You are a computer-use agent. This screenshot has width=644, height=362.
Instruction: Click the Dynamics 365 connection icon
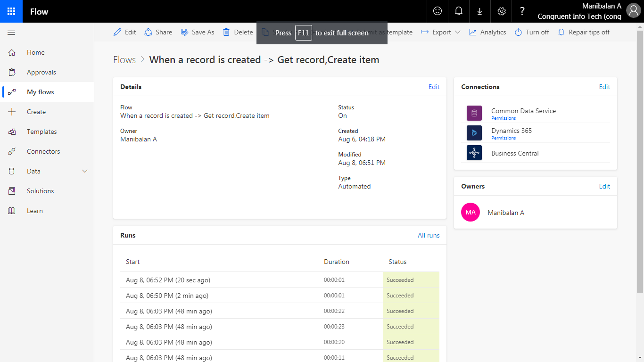(x=474, y=133)
